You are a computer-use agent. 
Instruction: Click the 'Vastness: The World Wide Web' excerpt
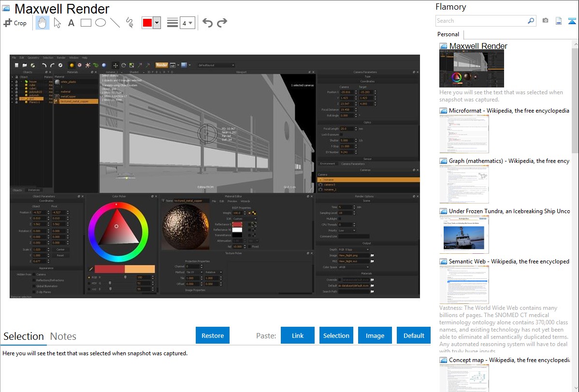[504, 329]
